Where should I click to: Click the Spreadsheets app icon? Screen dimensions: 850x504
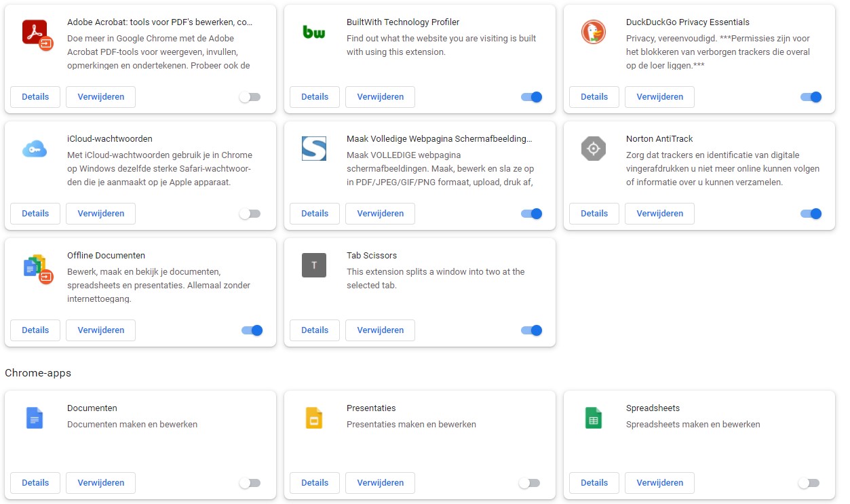(x=594, y=418)
